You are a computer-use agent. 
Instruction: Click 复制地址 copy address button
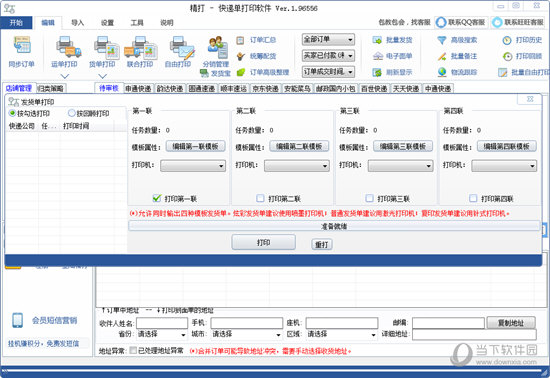[511, 323]
